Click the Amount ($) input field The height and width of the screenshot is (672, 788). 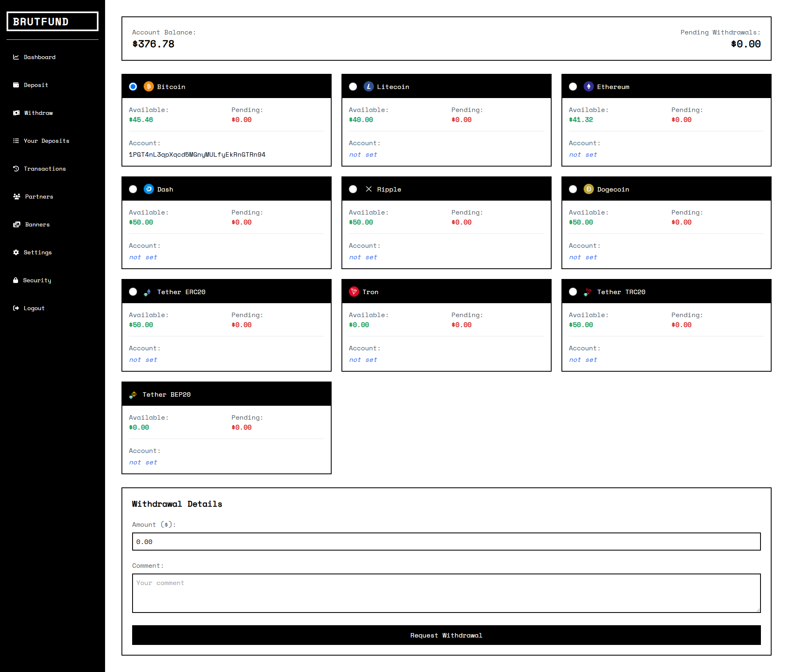(447, 542)
